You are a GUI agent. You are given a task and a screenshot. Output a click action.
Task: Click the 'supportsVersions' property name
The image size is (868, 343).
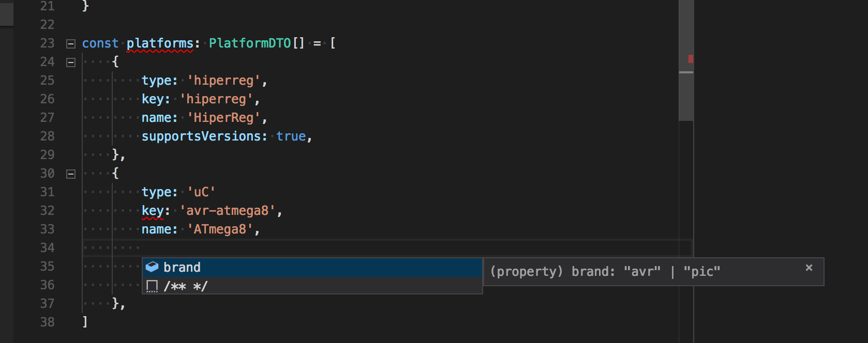click(201, 136)
